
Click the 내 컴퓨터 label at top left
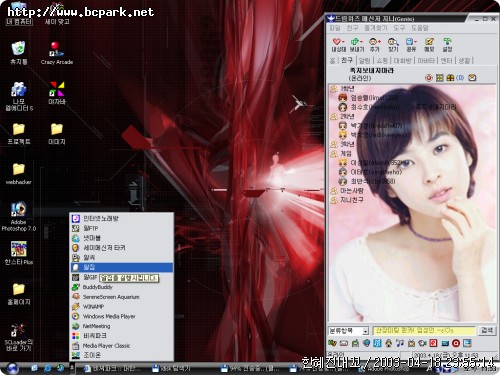pyautogui.click(x=20, y=22)
